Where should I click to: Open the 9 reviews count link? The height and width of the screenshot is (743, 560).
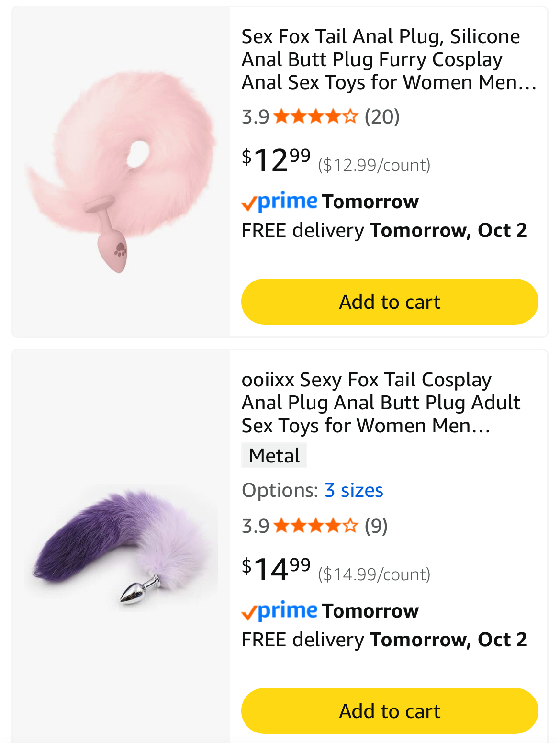coord(376,526)
